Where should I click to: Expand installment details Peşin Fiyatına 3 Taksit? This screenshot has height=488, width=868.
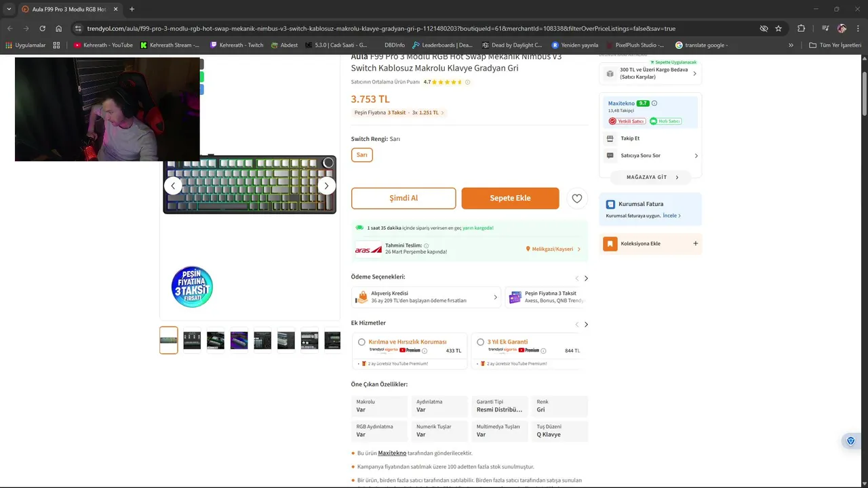443,113
